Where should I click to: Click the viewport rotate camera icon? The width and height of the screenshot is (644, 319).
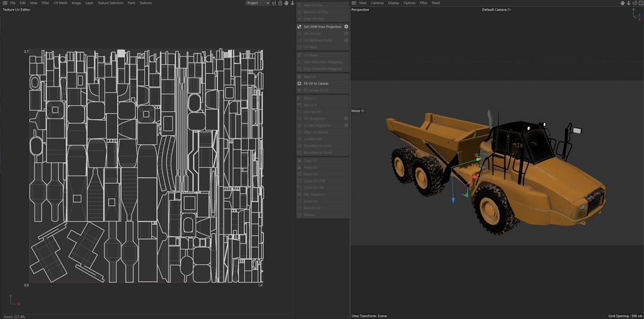(x=634, y=3)
